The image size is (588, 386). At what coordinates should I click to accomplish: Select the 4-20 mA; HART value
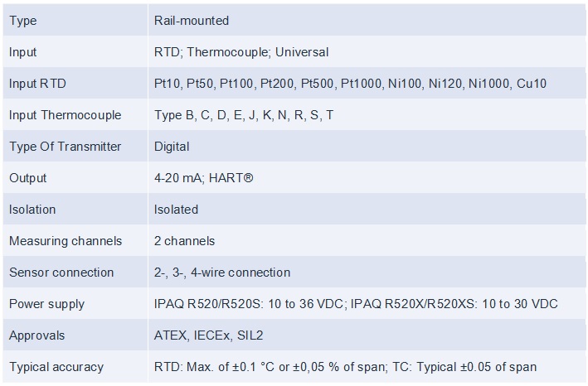(x=204, y=178)
